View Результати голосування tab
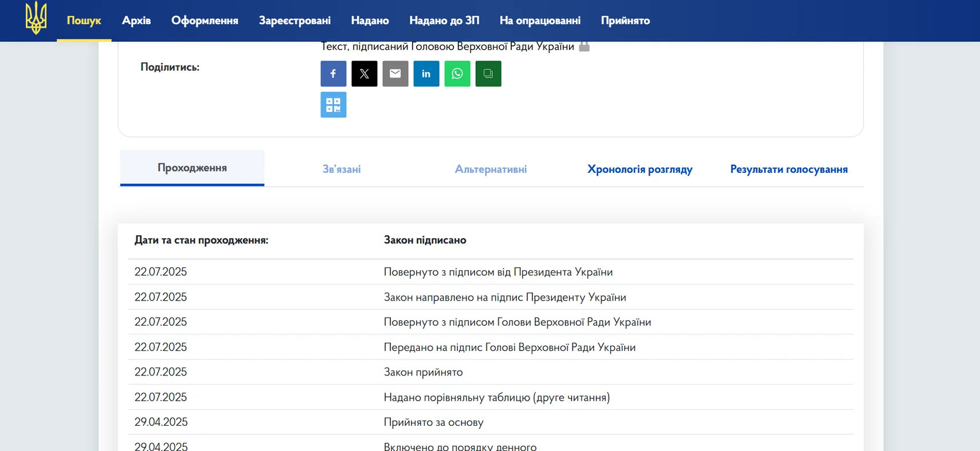 click(789, 169)
